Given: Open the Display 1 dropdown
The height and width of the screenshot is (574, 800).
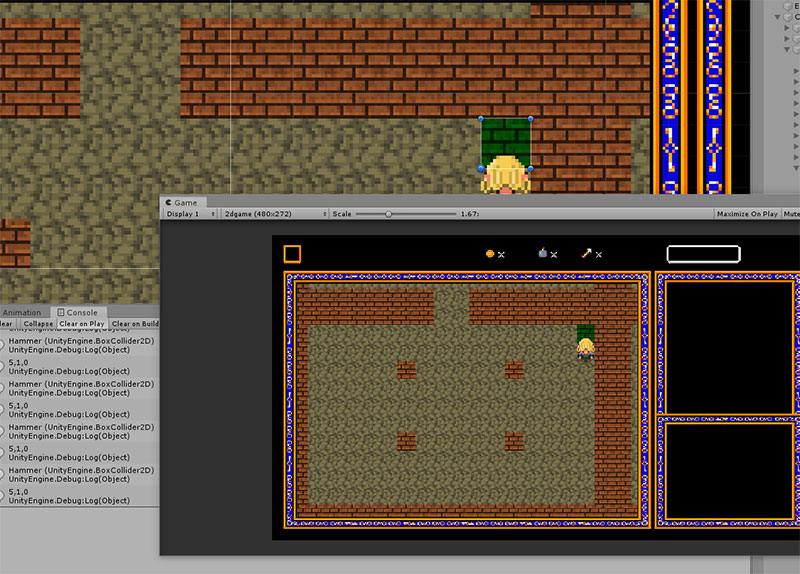Looking at the screenshot, I should pos(190,214).
